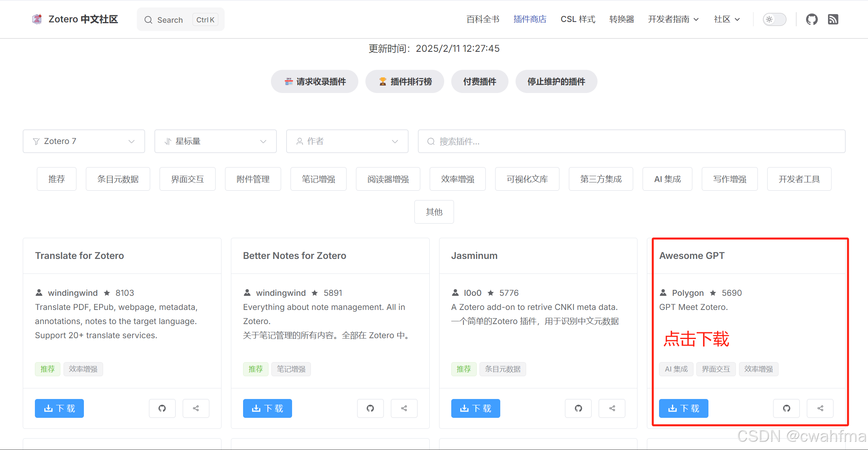Open GitHub repo for Translate for Zotero
Image resolution: width=868 pixels, height=450 pixels.
(x=162, y=408)
